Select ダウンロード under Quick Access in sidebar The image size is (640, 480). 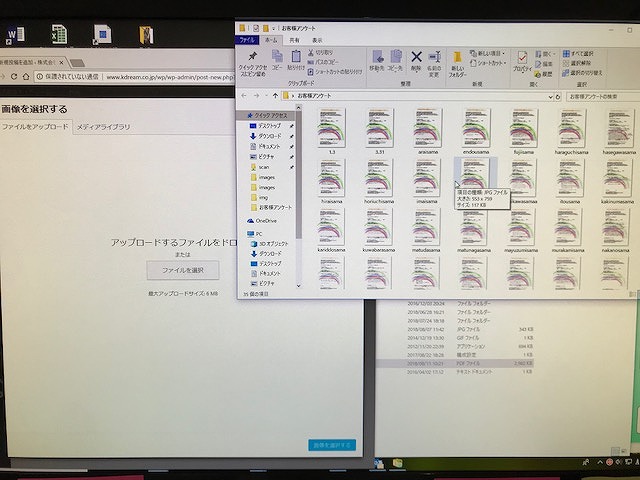[269, 136]
